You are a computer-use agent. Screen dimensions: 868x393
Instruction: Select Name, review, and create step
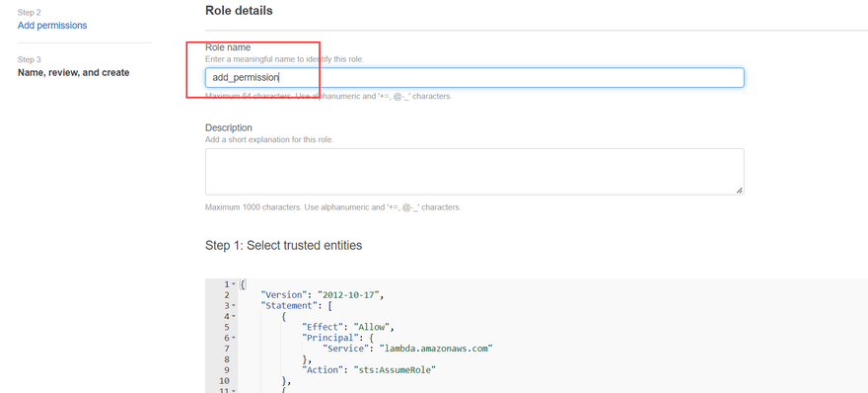point(74,73)
